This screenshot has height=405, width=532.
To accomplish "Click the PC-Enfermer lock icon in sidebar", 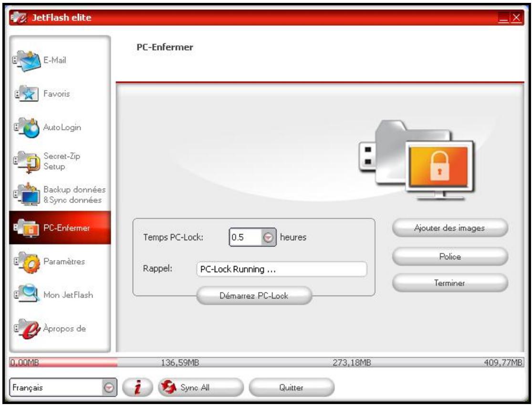I will (x=26, y=228).
